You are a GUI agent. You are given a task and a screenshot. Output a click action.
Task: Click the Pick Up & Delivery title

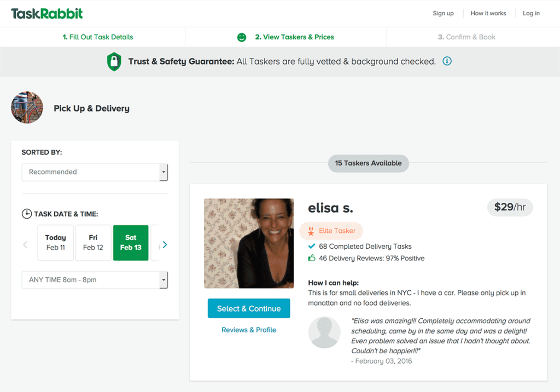pyautogui.click(x=91, y=109)
